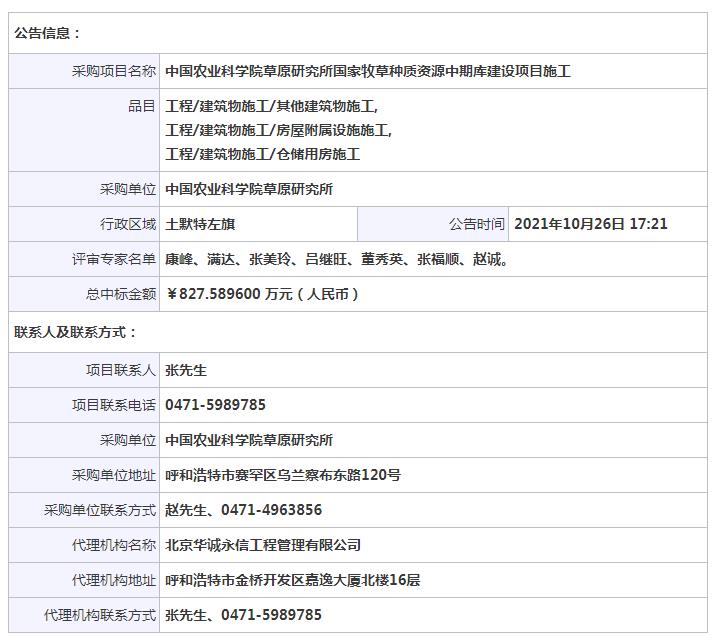Click the 代理机构地址 label
This screenshot has width=720, height=644.
pos(114,580)
